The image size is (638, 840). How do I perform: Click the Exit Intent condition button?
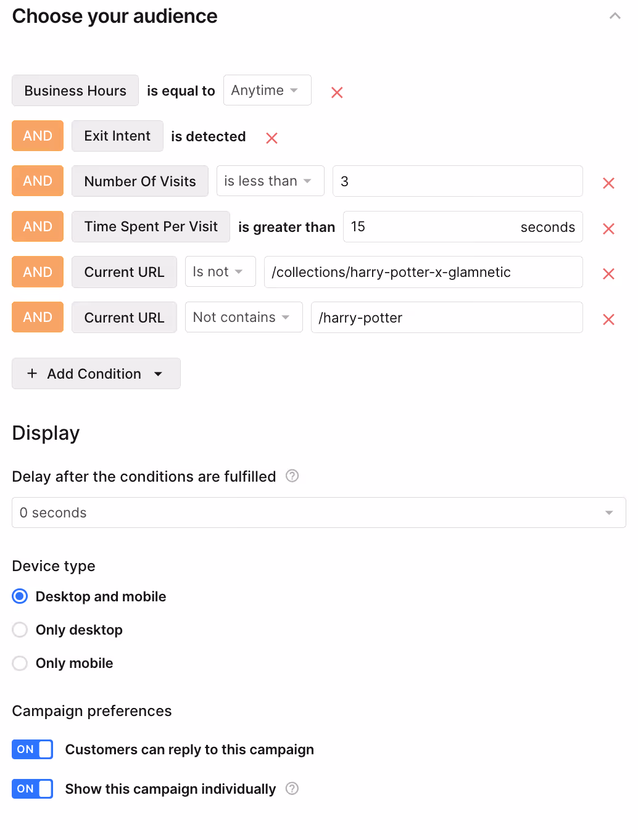tap(117, 136)
